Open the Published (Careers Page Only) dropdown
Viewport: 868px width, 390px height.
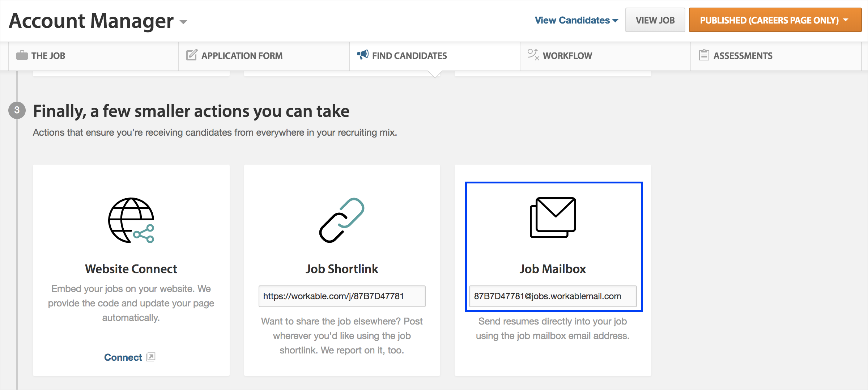775,20
